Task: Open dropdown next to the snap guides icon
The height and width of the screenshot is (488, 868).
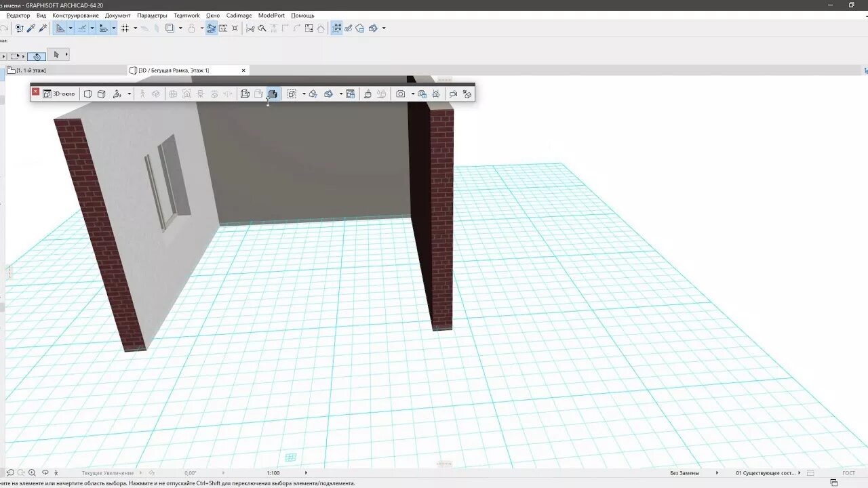Action: pyautogui.click(x=92, y=28)
